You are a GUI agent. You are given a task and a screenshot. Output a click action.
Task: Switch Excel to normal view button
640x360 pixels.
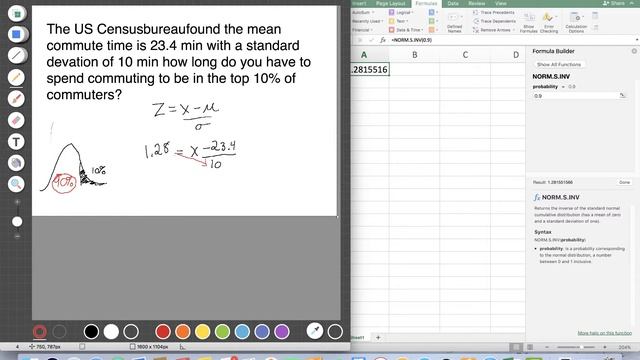click(516, 347)
